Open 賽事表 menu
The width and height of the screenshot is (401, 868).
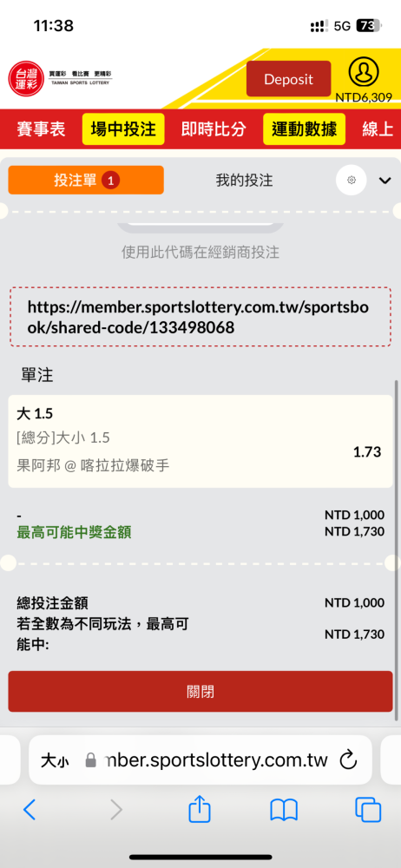point(41,129)
